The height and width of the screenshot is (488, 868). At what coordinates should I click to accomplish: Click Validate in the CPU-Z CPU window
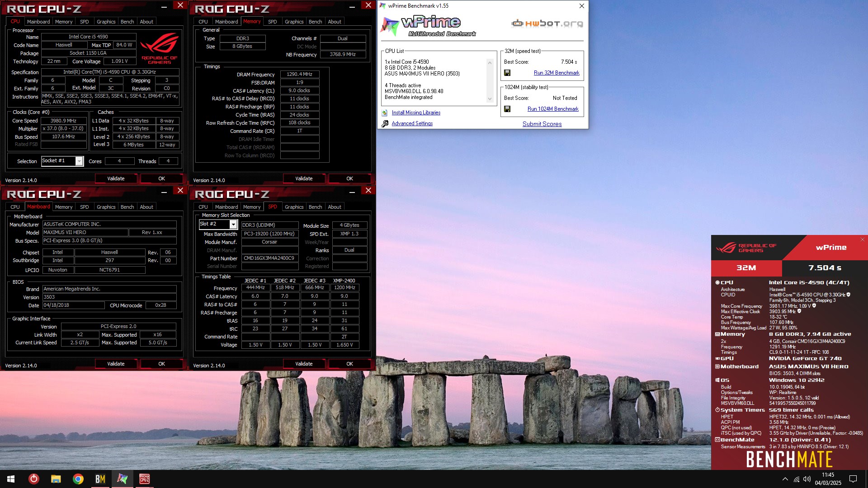tap(116, 178)
